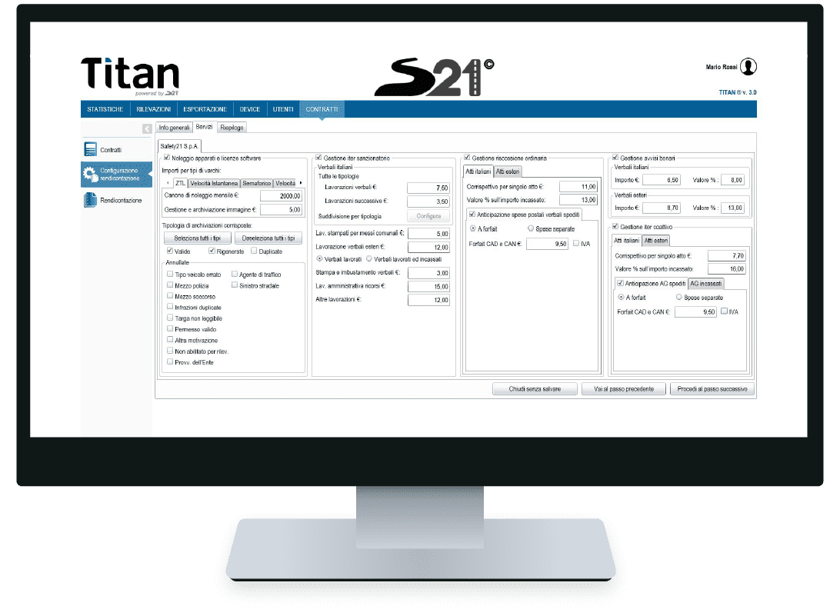This screenshot has height=616, width=840.
Task: Check Tipo veicolo errato
Action: pyautogui.click(x=170, y=274)
